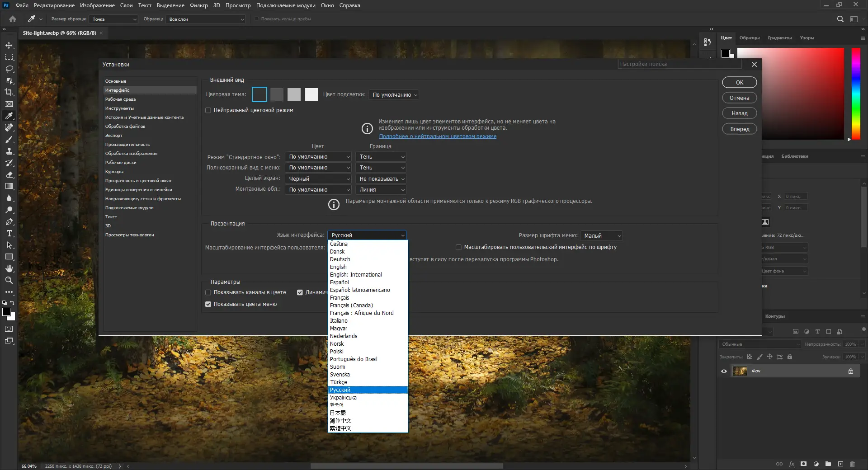Click the Home icon in options bar
Viewport: 868px width, 470px height.
pos(13,19)
